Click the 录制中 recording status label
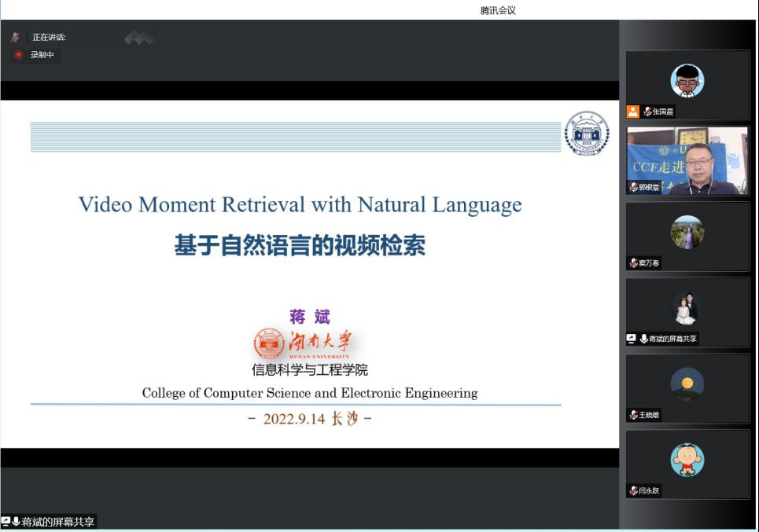Viewport: 759px width, 532px height. coord(42,55)
